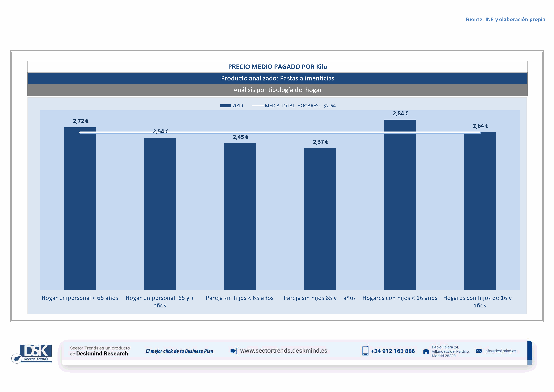This screenshot has height=392, width=554.
Task: Click the info@deskmind.es email address
Action: pyautogui.click(x=500, y=351)
